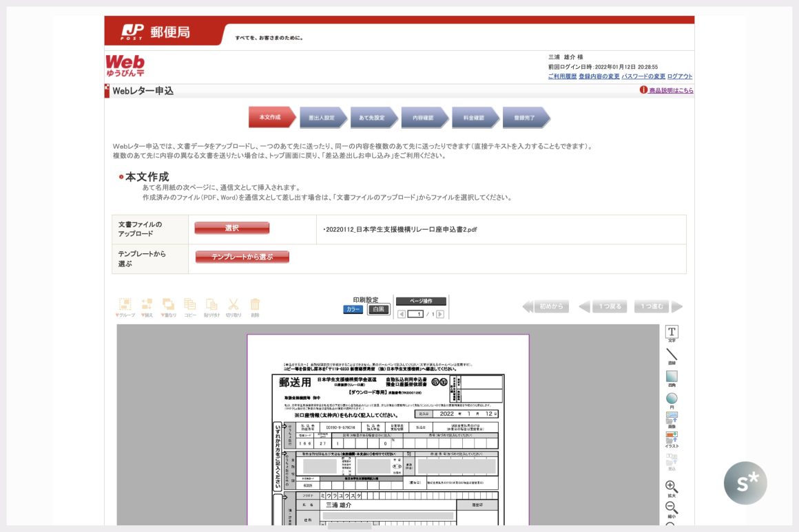Switch print setting to 白黒
The height and width of the screenshot is (532, 799).
[377, 310]
